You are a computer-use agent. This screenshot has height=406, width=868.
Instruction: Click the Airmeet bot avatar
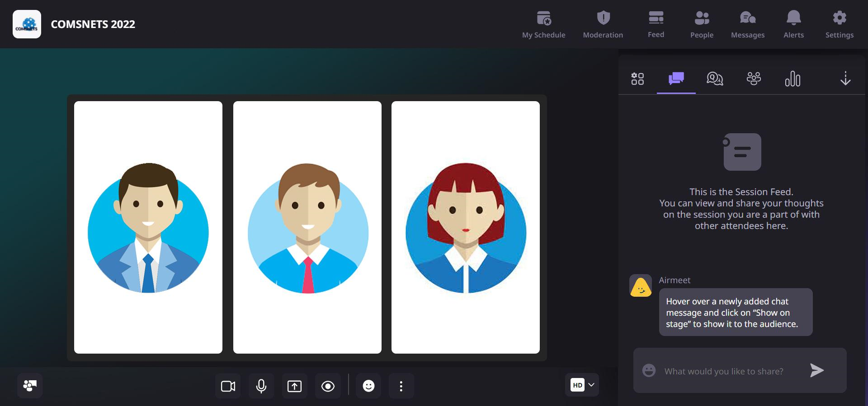(641, 285)
